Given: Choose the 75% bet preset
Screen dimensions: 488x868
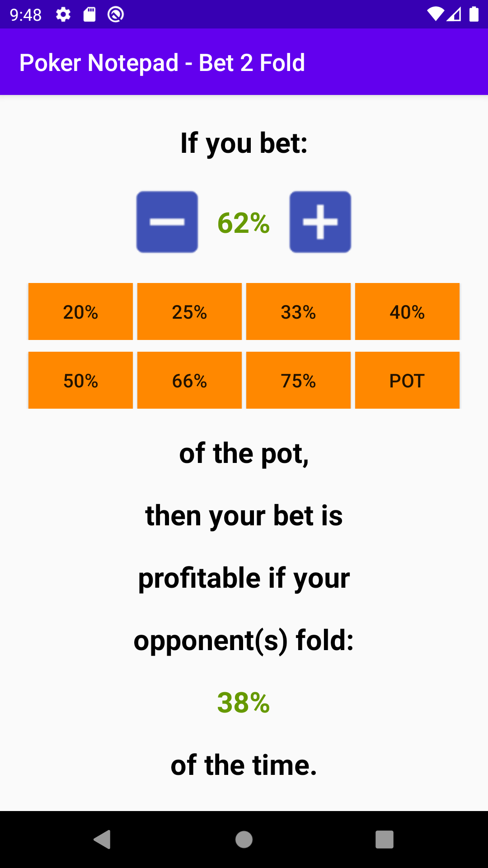Looking at the screenshot, I should click(298, 380).
